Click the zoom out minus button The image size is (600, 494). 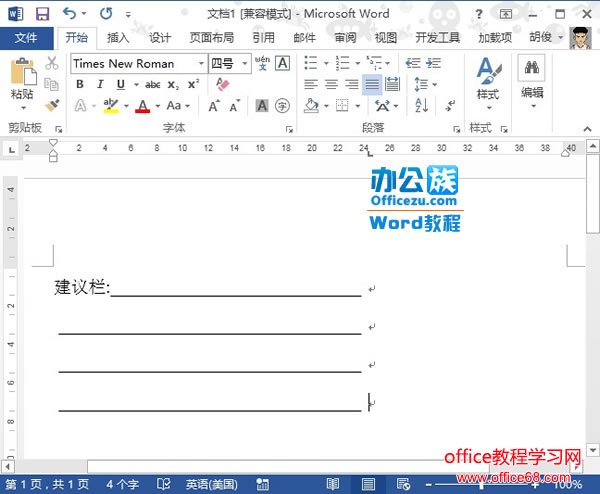pyautogui.click(x=429, y=485)
